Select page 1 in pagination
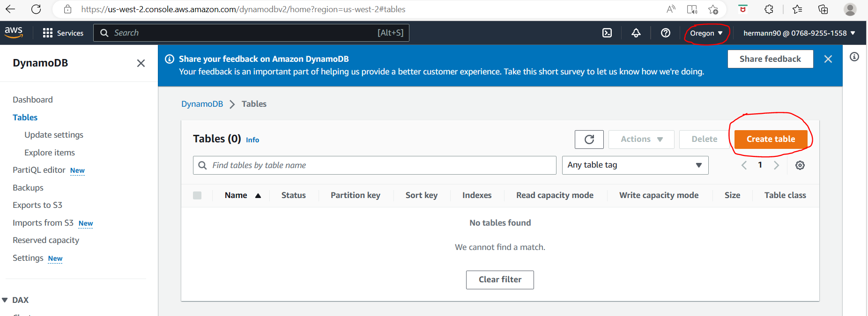Screen dimensions: 868x316 coord(760,165)
